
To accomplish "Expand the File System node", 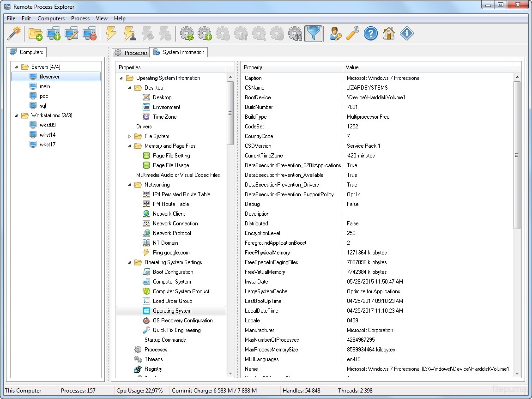I will [x=130, y=136].
